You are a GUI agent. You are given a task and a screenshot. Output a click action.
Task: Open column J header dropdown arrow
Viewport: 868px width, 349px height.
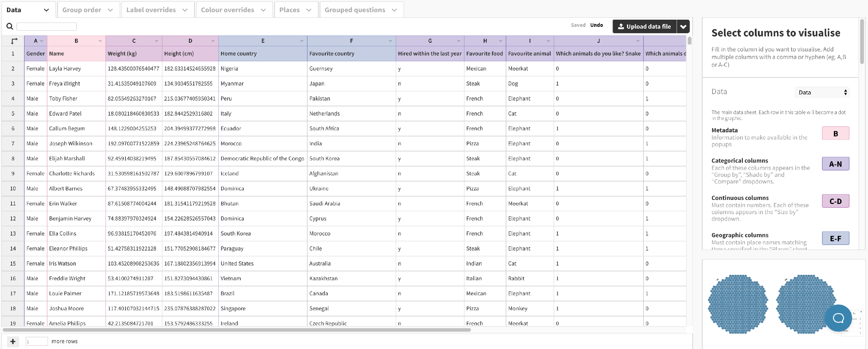637,41
